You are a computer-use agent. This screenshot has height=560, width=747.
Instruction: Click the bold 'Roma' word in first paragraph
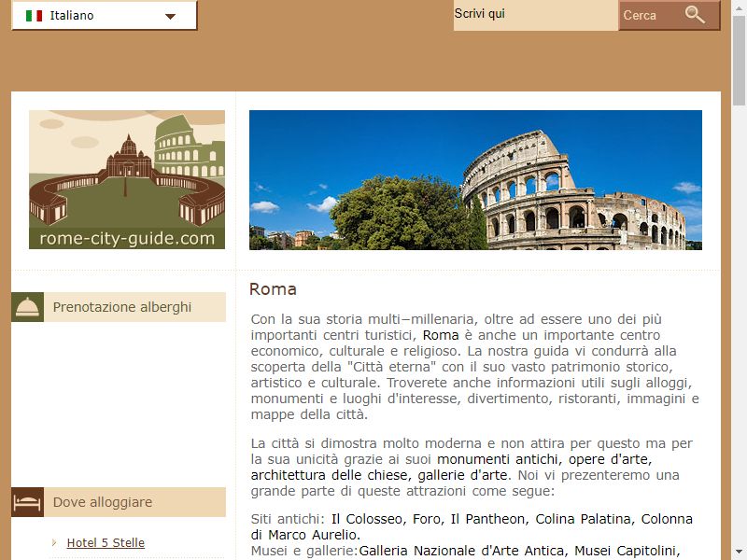[441, 335]
